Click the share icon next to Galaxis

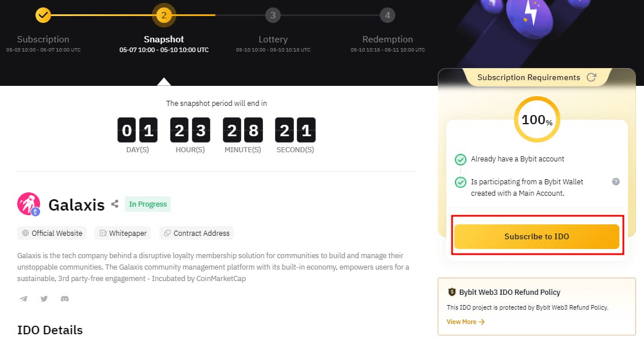coord(115,204)
